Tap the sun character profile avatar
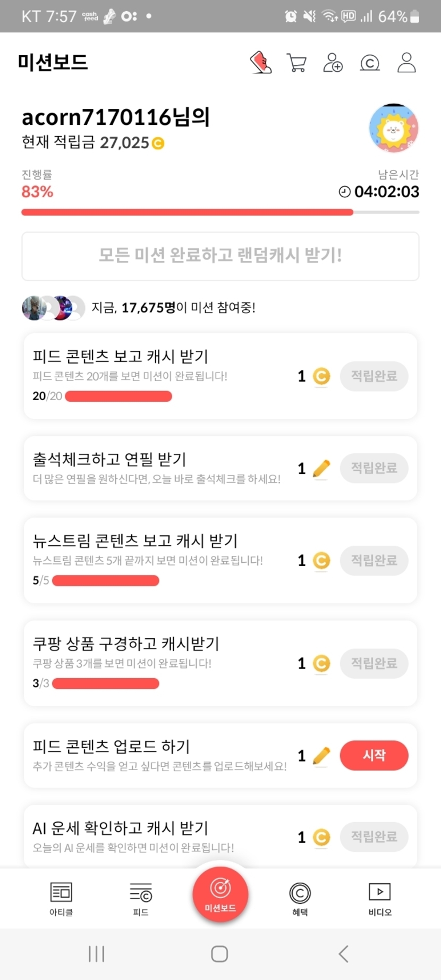This screenshot has height=980, width=441. tap(394, 129)
